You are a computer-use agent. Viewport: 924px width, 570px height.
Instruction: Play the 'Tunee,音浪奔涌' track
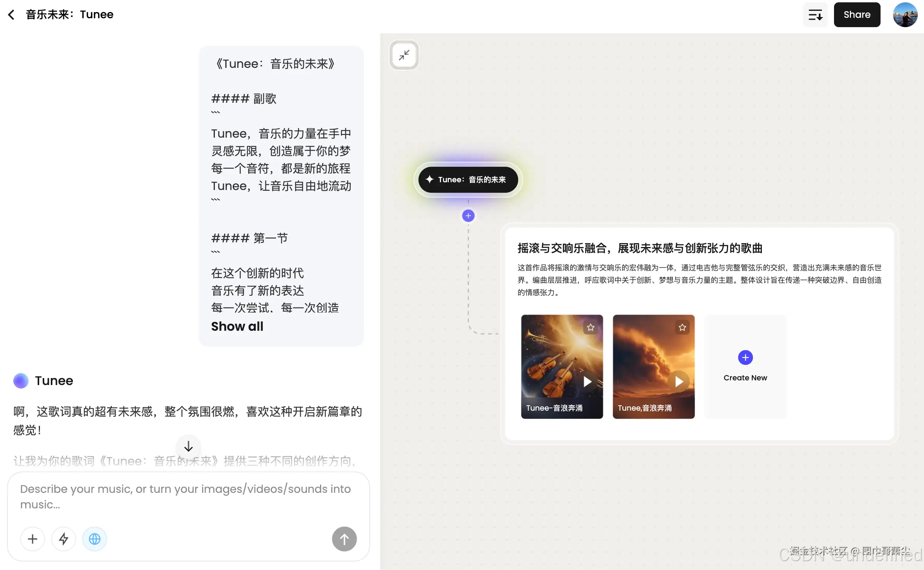679,382
